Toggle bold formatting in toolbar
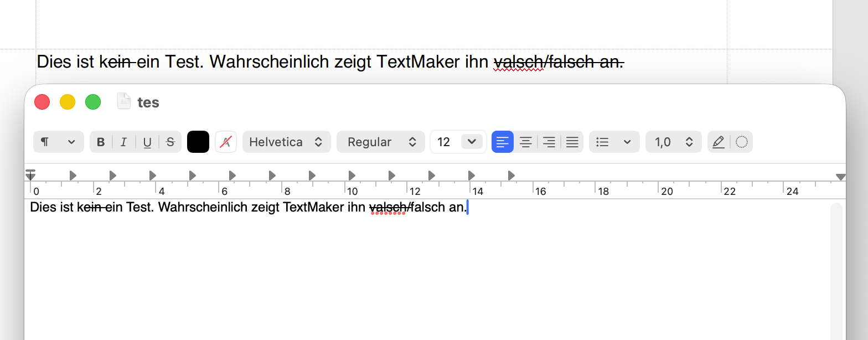Image resolution: width=868 pixels, height=340 pixels. [x=101, y=142]
